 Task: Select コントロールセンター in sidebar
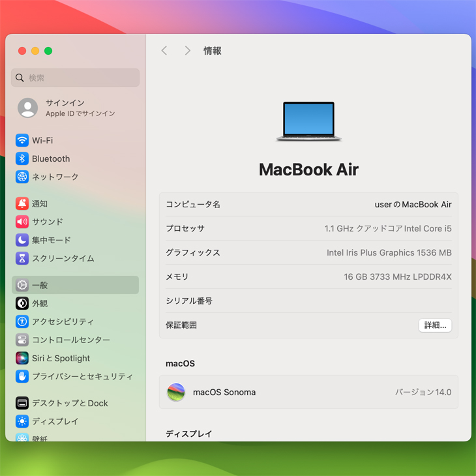click(x=70, y=340)
